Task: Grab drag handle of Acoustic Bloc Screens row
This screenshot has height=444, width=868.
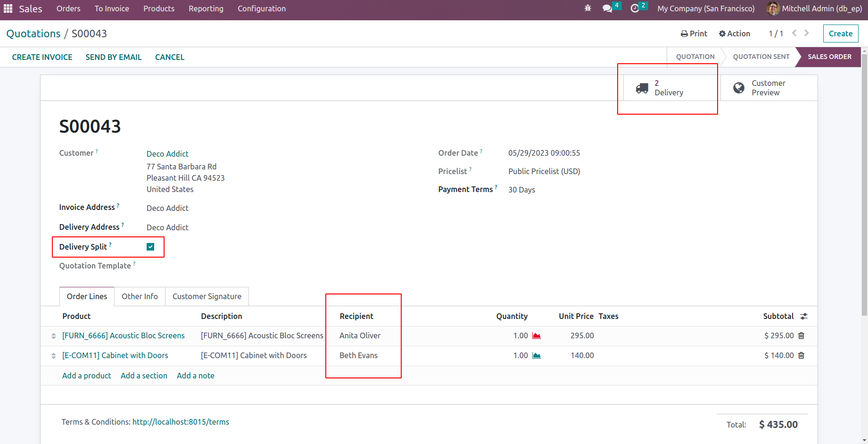Action: coord(53,336)
